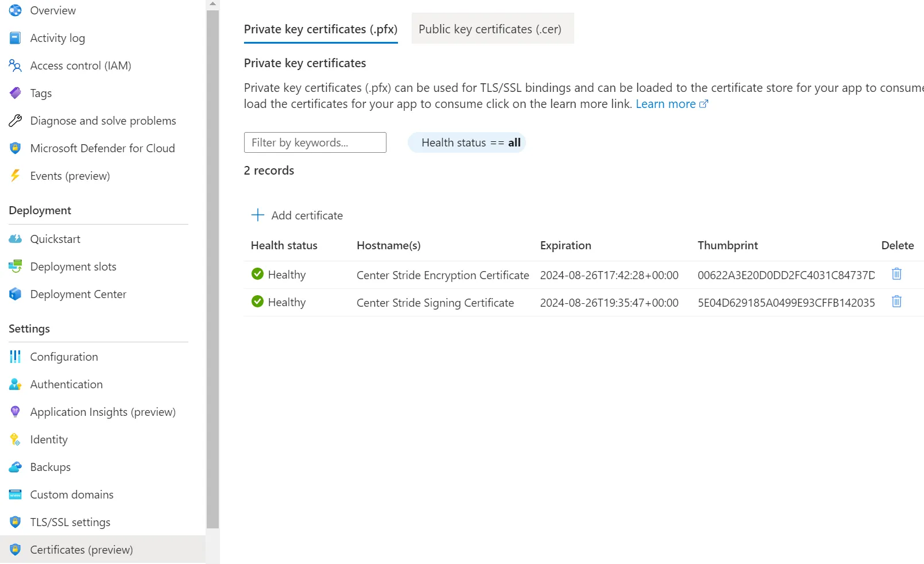The height and width of the screenshot is (564, 924).
Task: Open the Overview blade
Action: (x=52, y=10)
